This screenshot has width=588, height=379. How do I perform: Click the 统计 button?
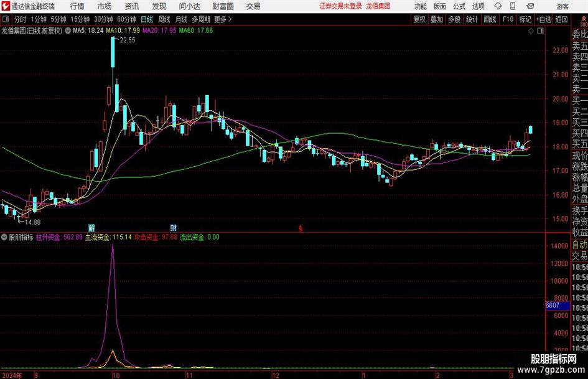click(x=472, y=19)
